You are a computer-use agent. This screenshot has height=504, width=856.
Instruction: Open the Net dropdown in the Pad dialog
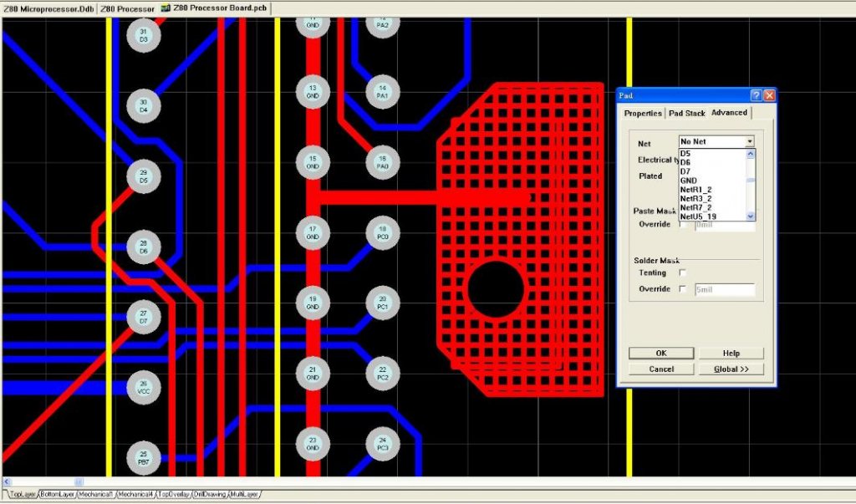pos(751,141)
